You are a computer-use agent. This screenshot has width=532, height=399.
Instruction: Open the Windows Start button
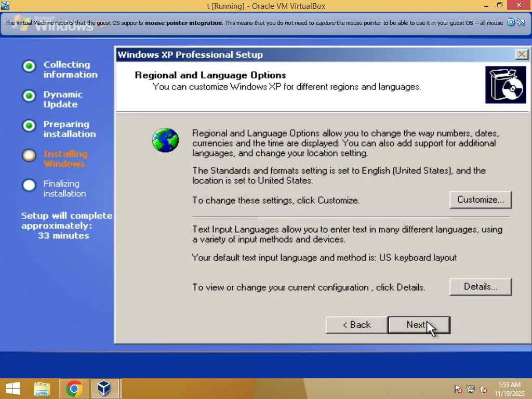pos(13,389)
